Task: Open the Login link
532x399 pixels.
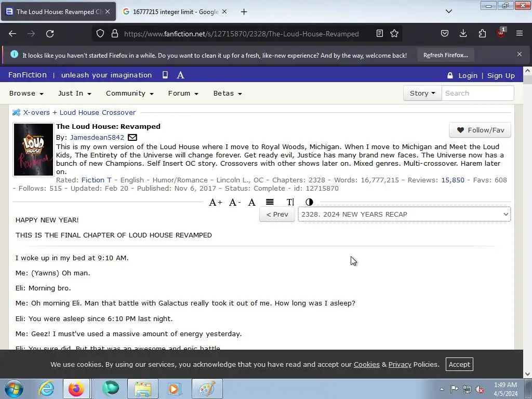Action: (468, 76)
